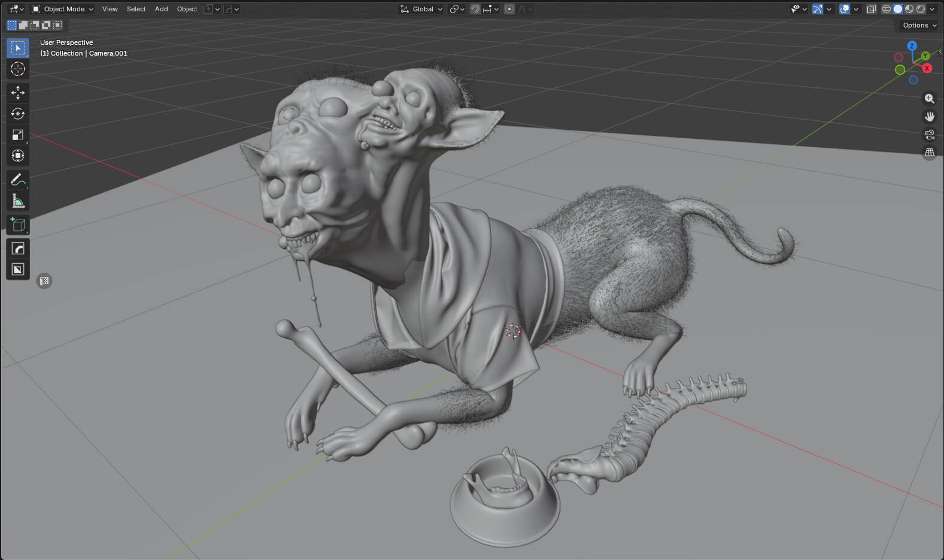Click the pan hand viewport button
The height and width of the screenshot is (560, 944).
[x=929, y=117]
